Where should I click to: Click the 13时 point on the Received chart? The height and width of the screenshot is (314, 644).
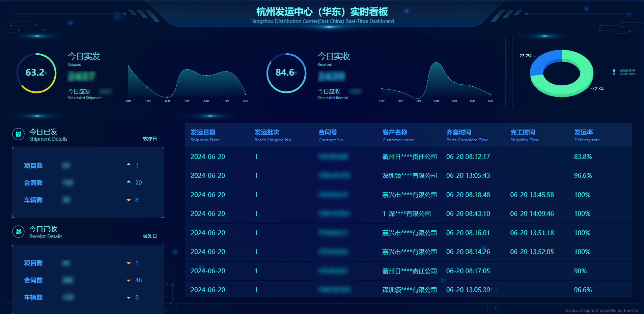tap(436, 63)
